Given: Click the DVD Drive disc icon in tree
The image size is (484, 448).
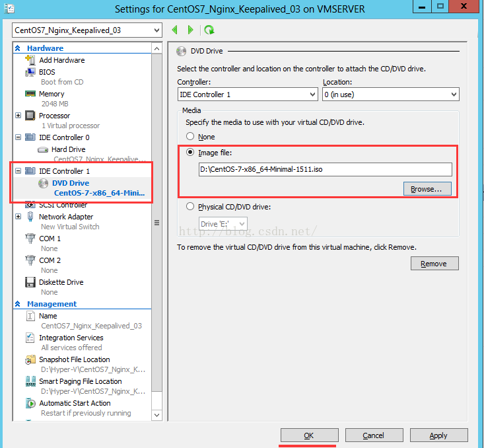Looking at the screenshot, I should (x=43, y=183).
